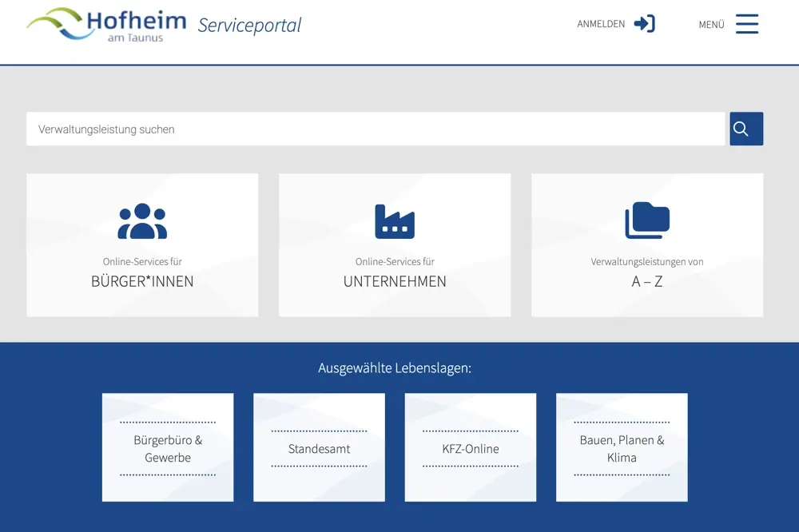Screen dimensions: 799x532
Task: Click the Hofheim am Taunus logo
Action: [106, 25]
